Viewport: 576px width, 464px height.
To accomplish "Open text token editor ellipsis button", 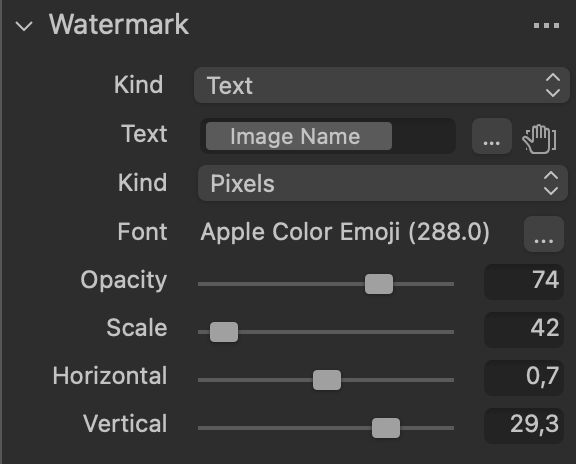I will click(492, 136).
